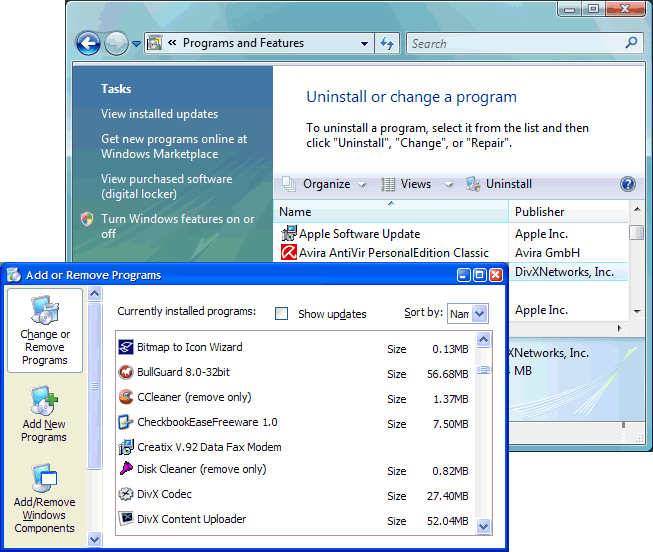
Task: Select Add/Remove Windows Components sidebar button
Action: point(44,499)
